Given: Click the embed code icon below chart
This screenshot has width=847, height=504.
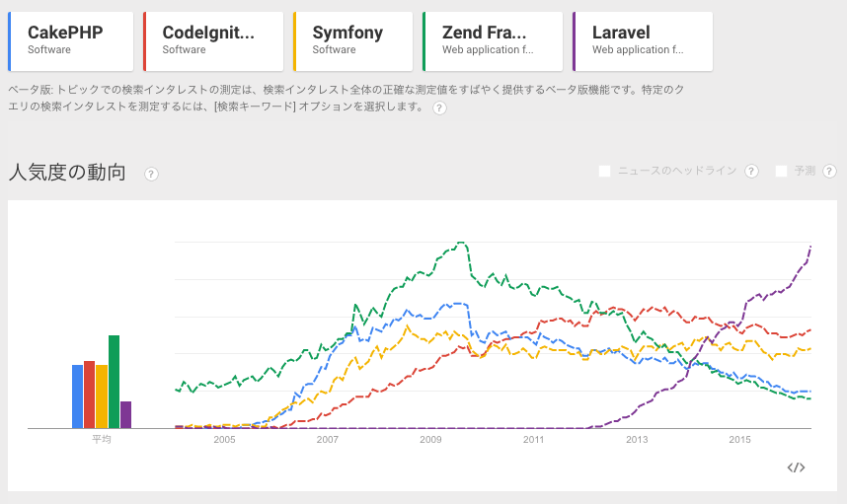Looking at the screenshot, I should [796, 467].
